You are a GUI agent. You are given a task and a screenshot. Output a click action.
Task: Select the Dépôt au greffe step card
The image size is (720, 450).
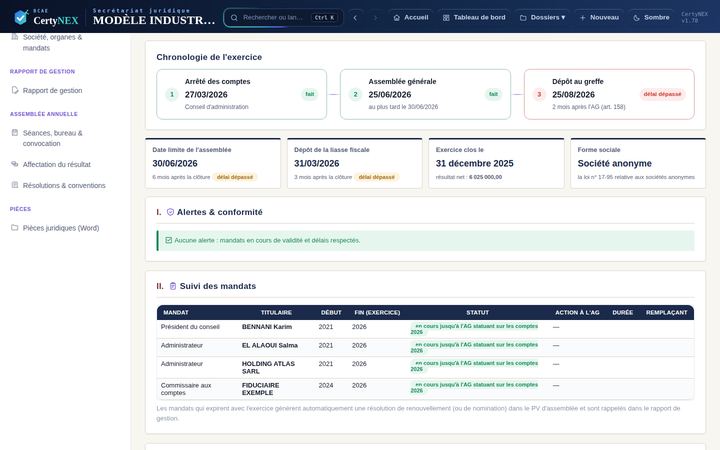[609, 94]
